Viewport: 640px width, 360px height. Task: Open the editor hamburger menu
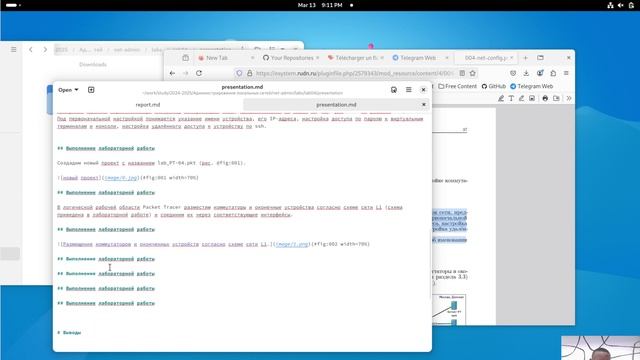409,90
